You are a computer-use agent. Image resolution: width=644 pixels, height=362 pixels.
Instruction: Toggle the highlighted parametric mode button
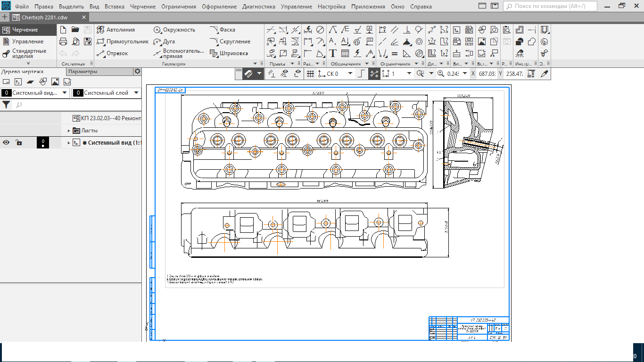click(374, 74)
